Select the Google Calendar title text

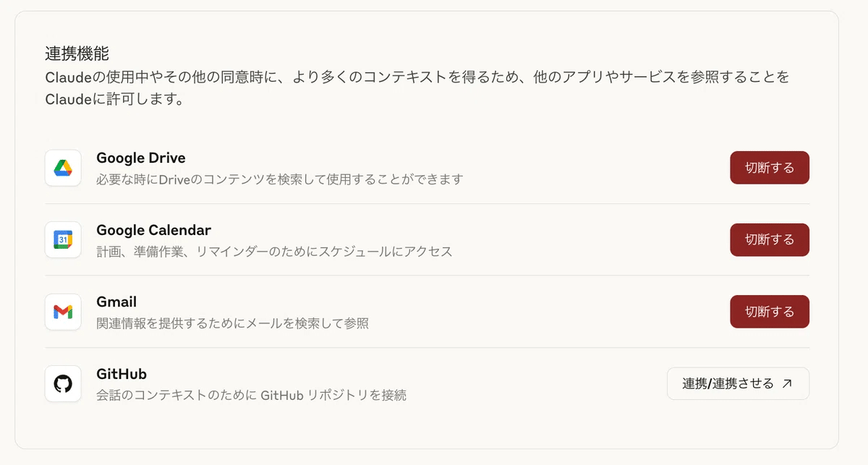153,230
